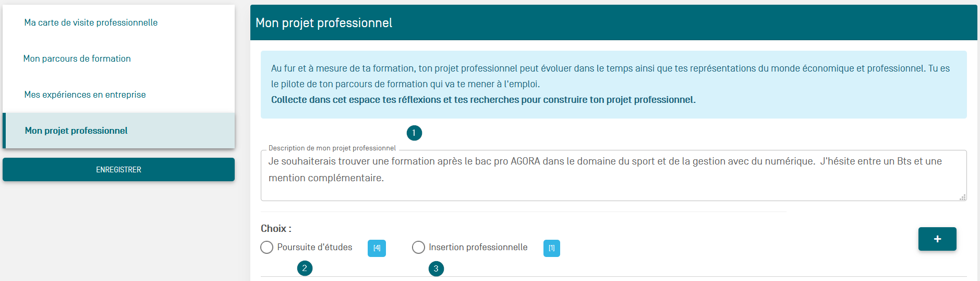Click the Choix label
The image size is (980, 281).
tap(276, 229)
